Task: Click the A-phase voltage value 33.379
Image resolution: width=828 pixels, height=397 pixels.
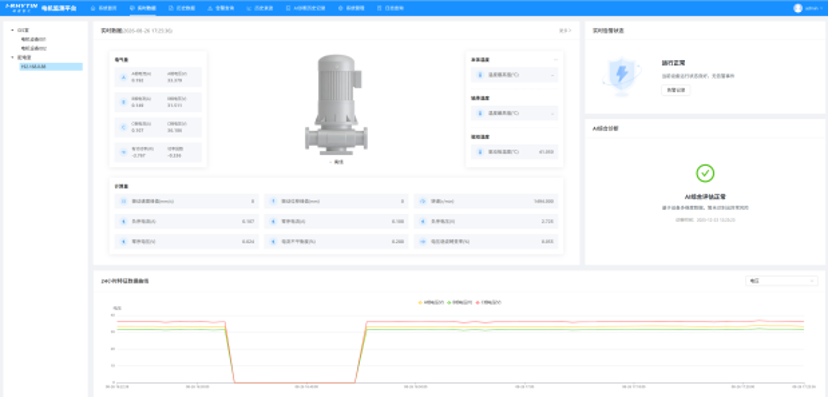Action: click(175, 81)
